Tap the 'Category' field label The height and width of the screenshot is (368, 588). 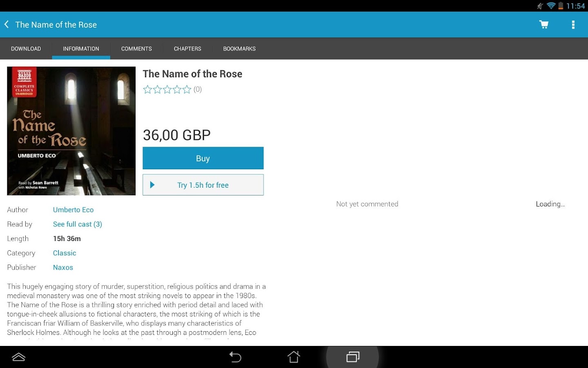coord(21,253)
